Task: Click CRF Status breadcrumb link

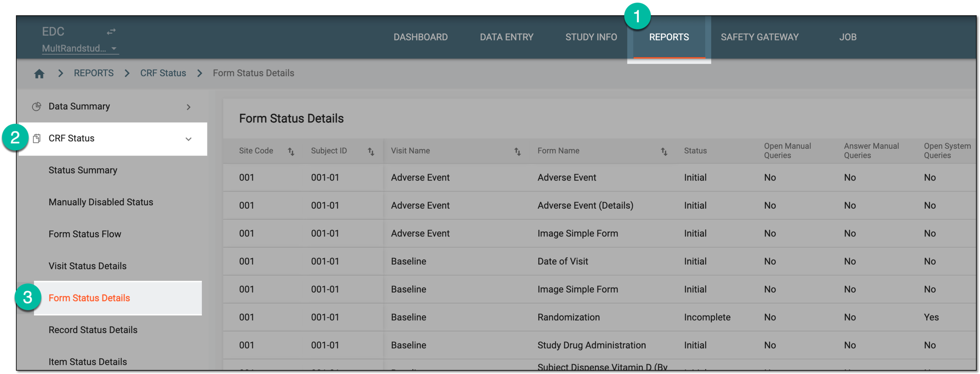Action: click(163, 73)
